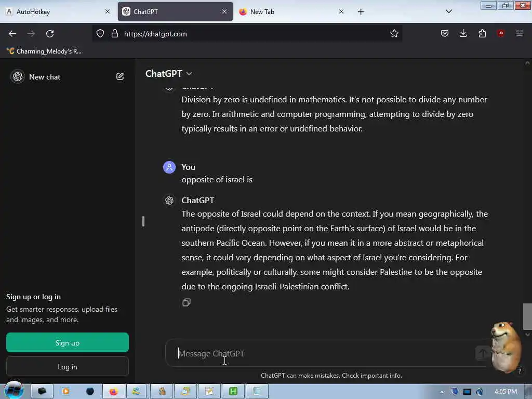Start a new chat with the pencil icon
The height and width of the screenshot is (399, 532).
point(120,76)
